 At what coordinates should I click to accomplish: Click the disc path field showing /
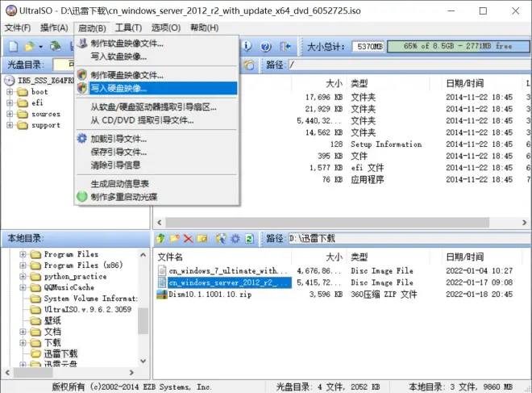pyautogui.click(x=409, y=65)
